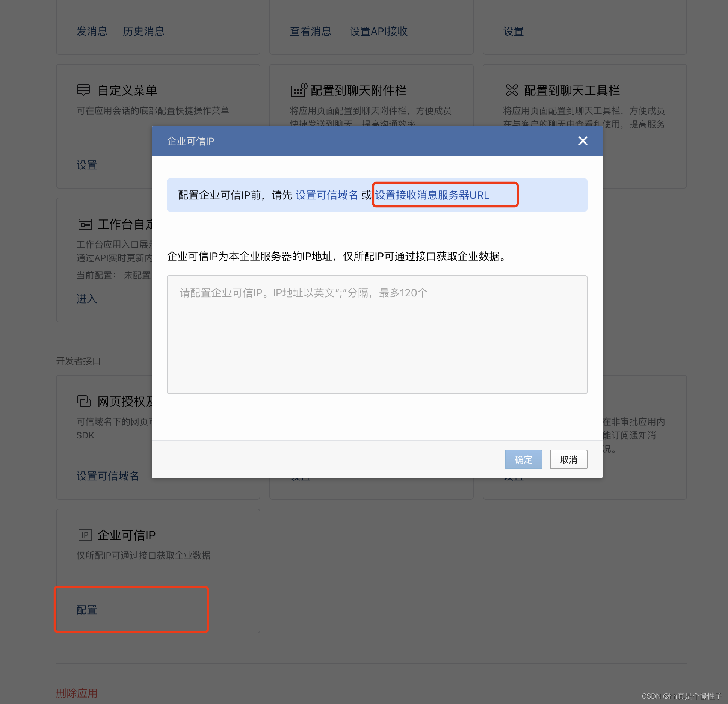The height and width of the screenshot is (704, 728).
Task: Open 发消息 link
Action: pyautogui.click(x=92, y=31)
